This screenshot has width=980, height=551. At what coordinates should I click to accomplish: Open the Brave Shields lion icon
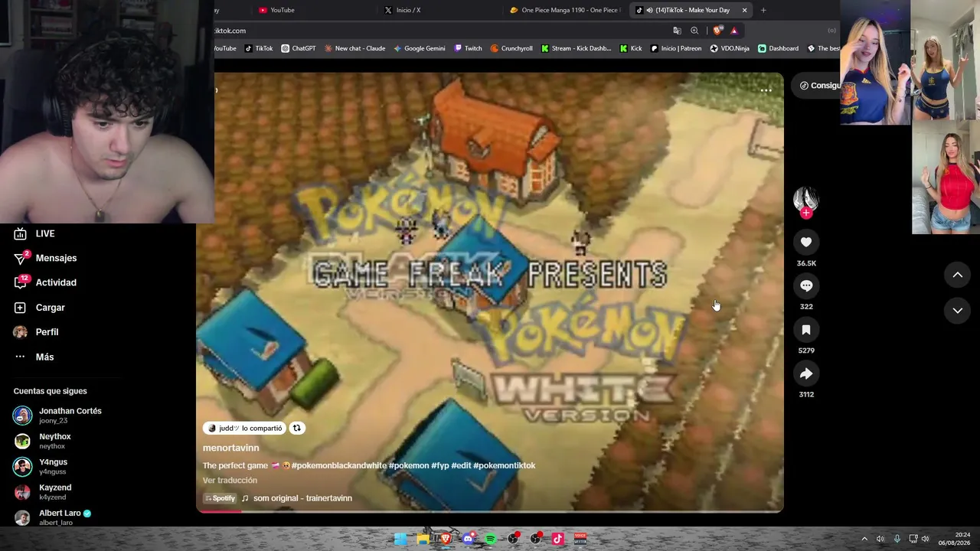[717, 31]
